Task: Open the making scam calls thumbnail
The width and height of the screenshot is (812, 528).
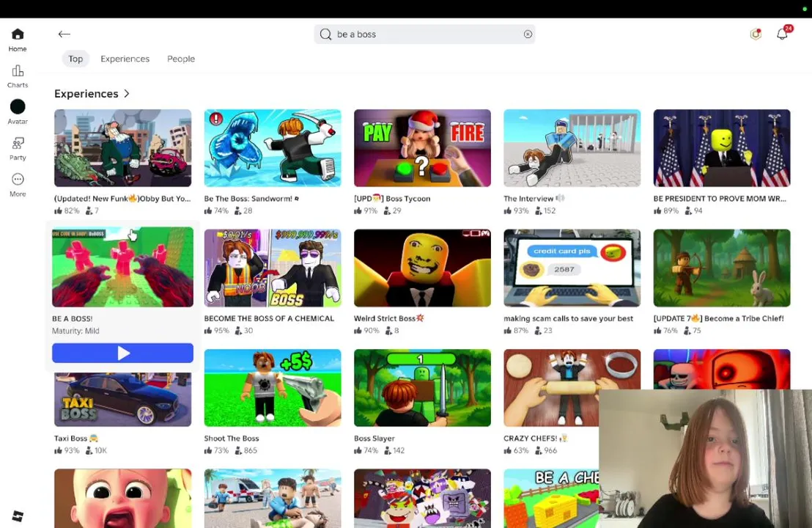Action: tap(572, 268)
